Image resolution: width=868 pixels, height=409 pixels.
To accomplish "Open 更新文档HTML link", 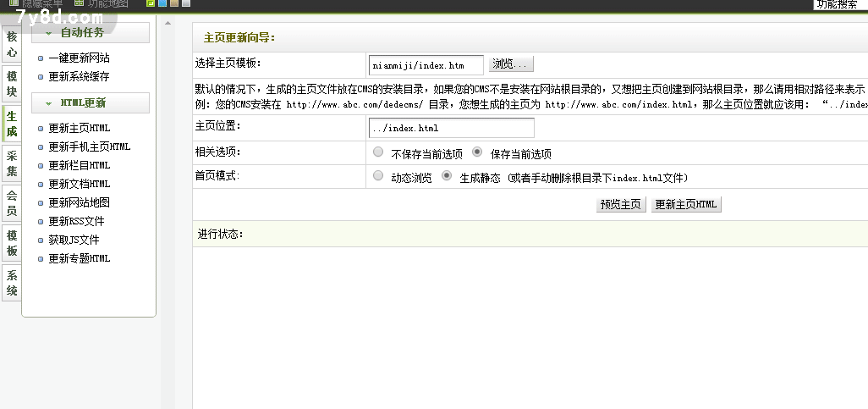I will (x=80, y=184).
